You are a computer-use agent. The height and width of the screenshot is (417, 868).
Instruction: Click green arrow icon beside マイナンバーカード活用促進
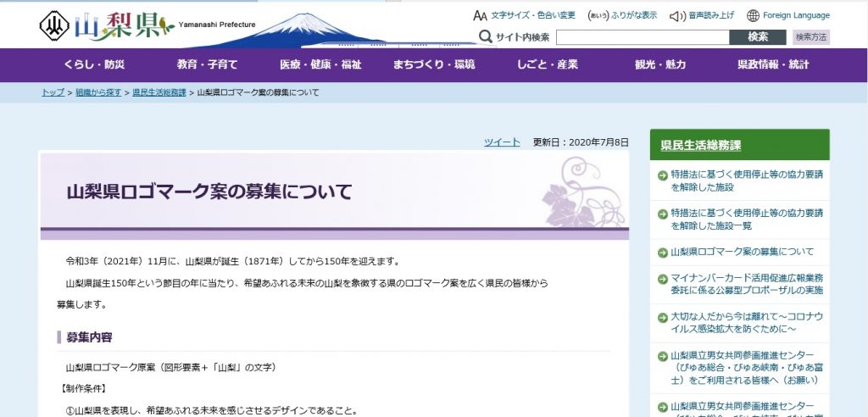[x=662, y=279]
